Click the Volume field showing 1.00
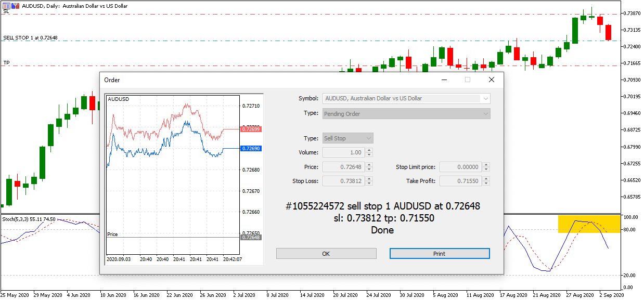The height and width of the screenshot is (300, 644). (344, 153)
